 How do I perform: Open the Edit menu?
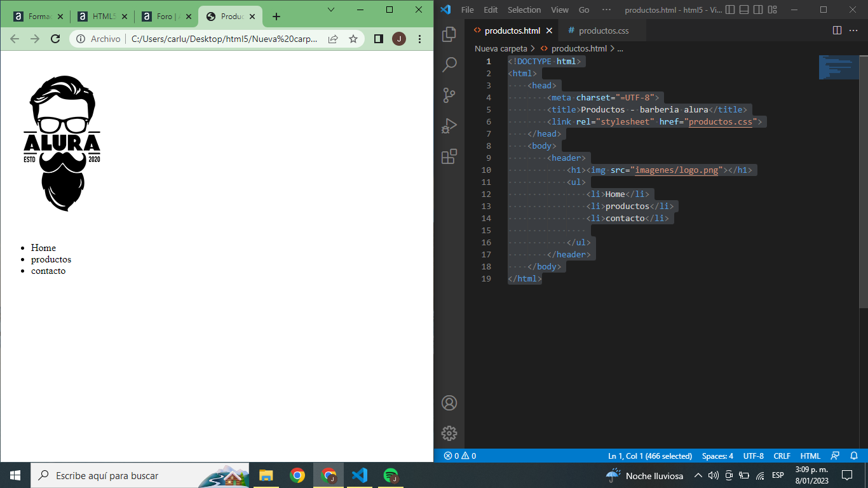click(x=491, y=10)
